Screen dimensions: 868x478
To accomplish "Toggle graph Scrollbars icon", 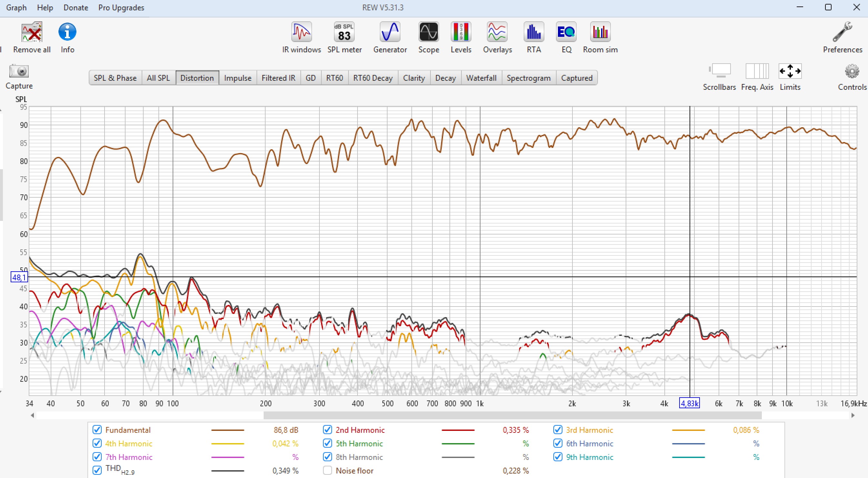I will click(x=719, y=71).
